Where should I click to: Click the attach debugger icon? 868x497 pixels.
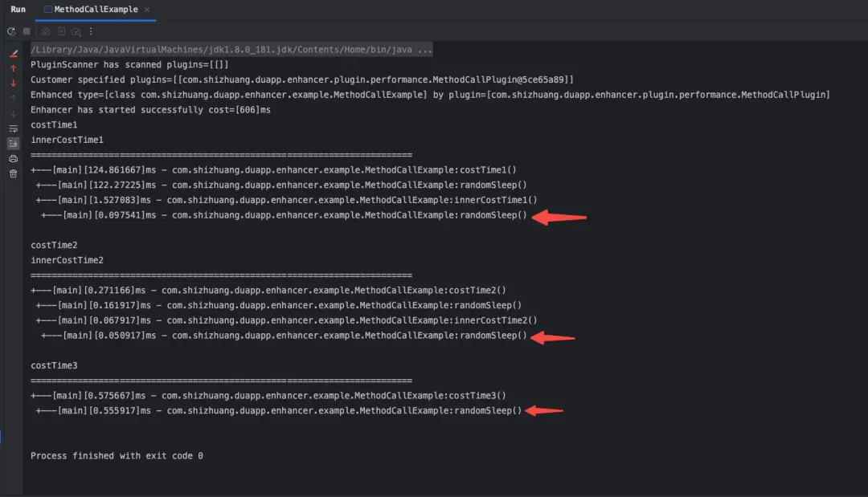point(61,31)
